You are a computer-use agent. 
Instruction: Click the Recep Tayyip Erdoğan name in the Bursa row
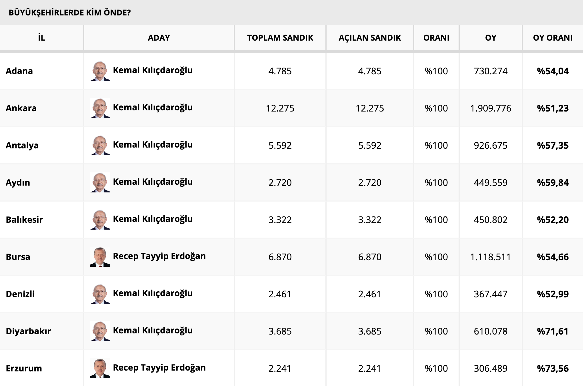tap(159, 256)
